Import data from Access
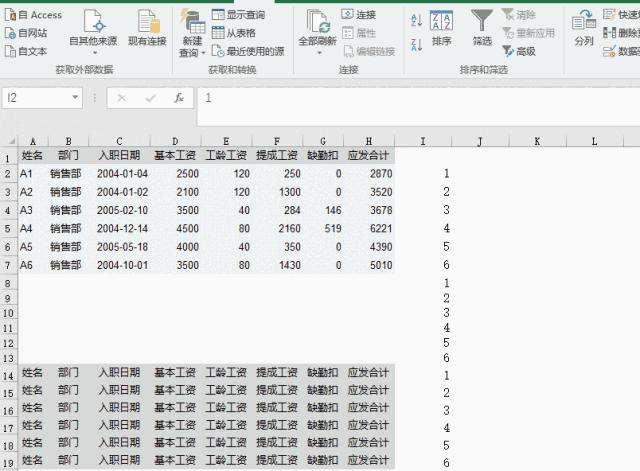The width and height of the screenshot is (640, 471). click(33, 15)
